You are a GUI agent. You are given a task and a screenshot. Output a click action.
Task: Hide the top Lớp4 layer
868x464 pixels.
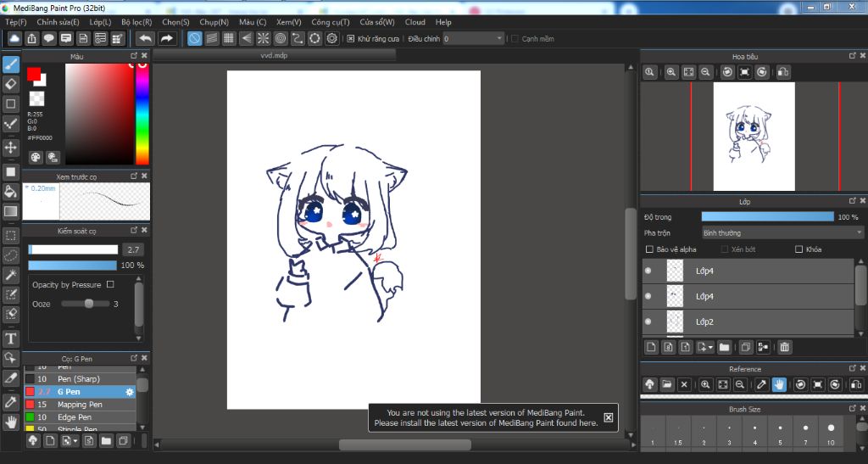click(648, 271)
